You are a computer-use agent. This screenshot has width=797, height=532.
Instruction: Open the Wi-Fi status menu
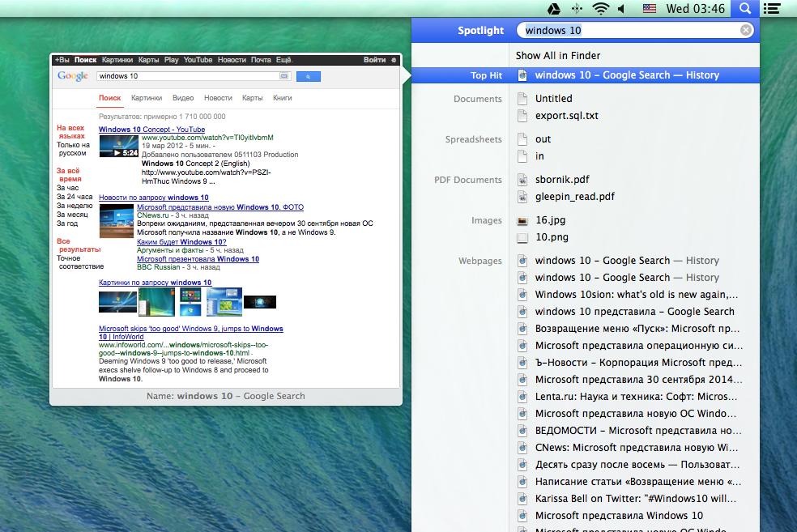pos(600,9)
